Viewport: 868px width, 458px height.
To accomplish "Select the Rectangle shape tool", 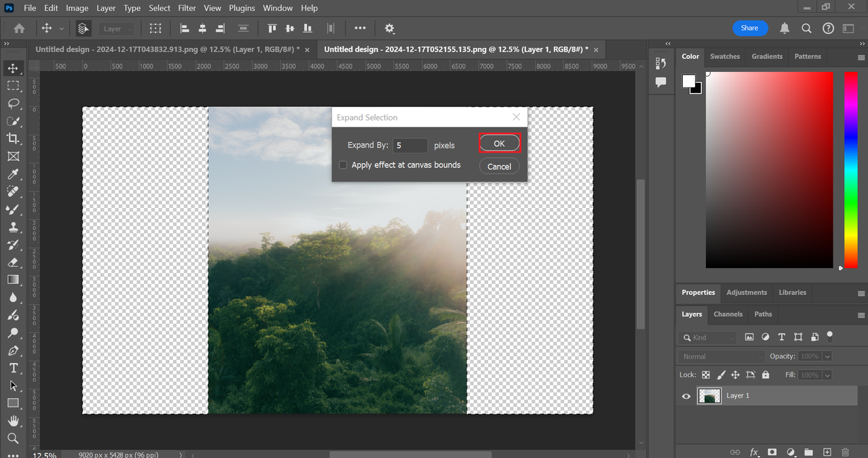I will [x=13, y=403].
